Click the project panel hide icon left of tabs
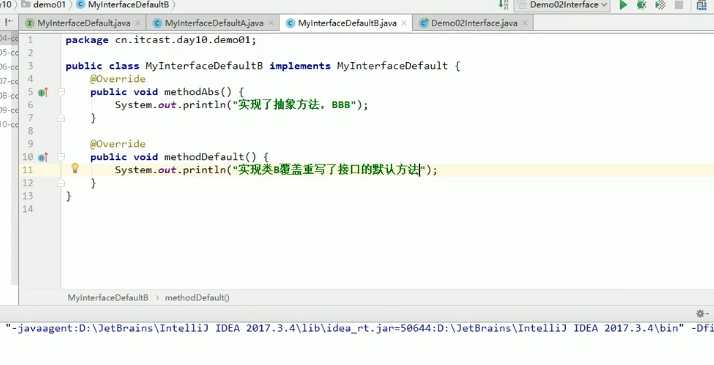714x365 pixels. (9, 21)
